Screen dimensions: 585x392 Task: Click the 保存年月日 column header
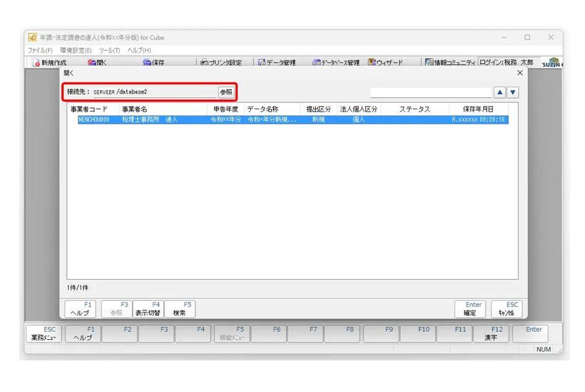pos(478,109)
